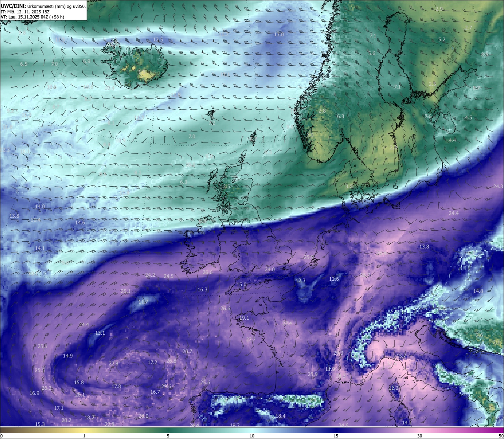Click the 13.1 value in the Atlantic
This screenshot has width=504, height=439.
pos(100,333)
